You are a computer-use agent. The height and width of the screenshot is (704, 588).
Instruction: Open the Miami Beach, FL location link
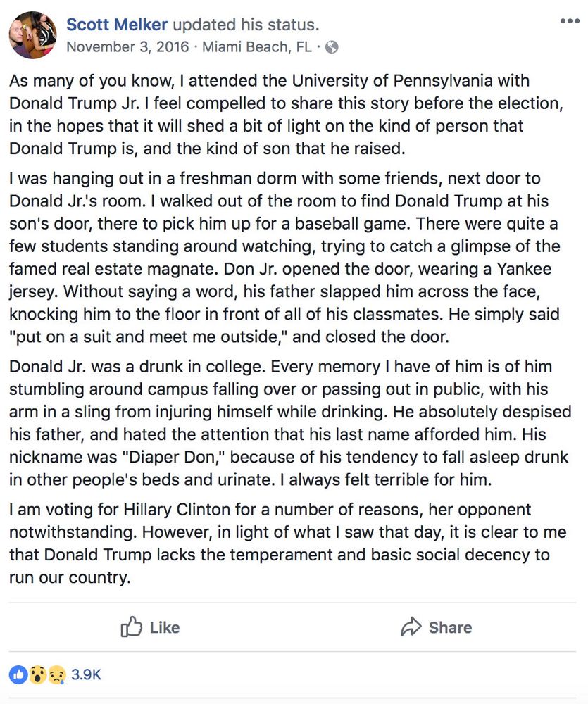point(256,46)
